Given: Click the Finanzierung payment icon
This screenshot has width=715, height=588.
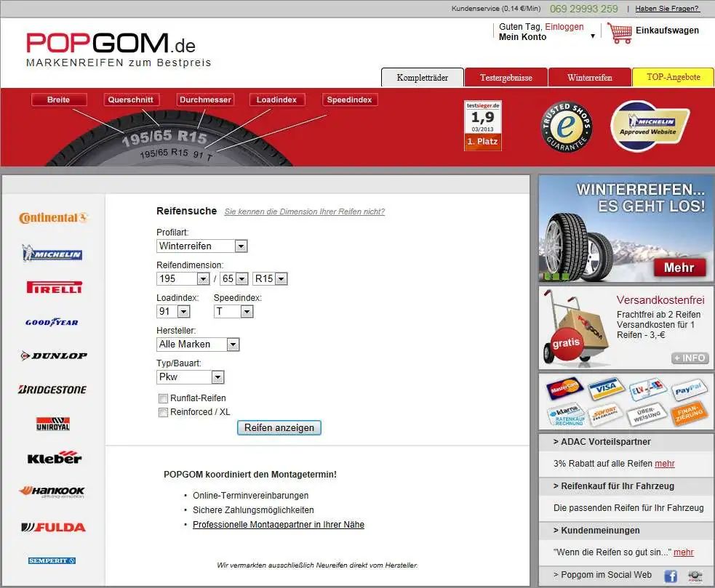Looking at the screenshot, I should (690, 414).
